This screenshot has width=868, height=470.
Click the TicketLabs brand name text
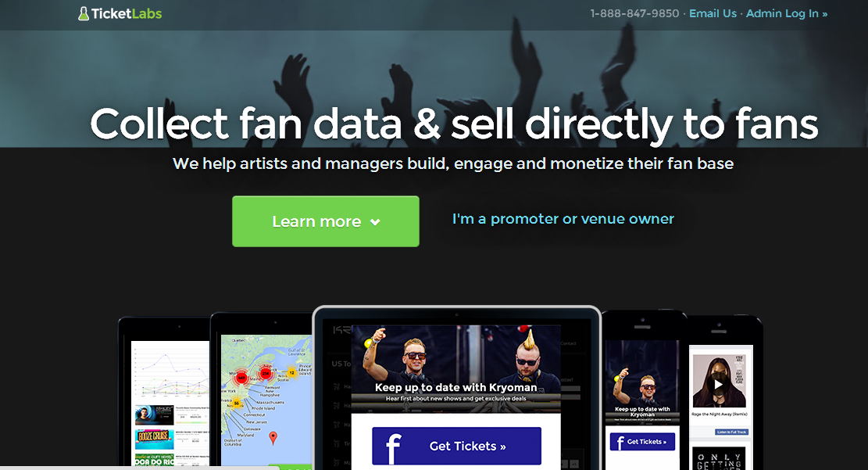[x=127, y=14]
